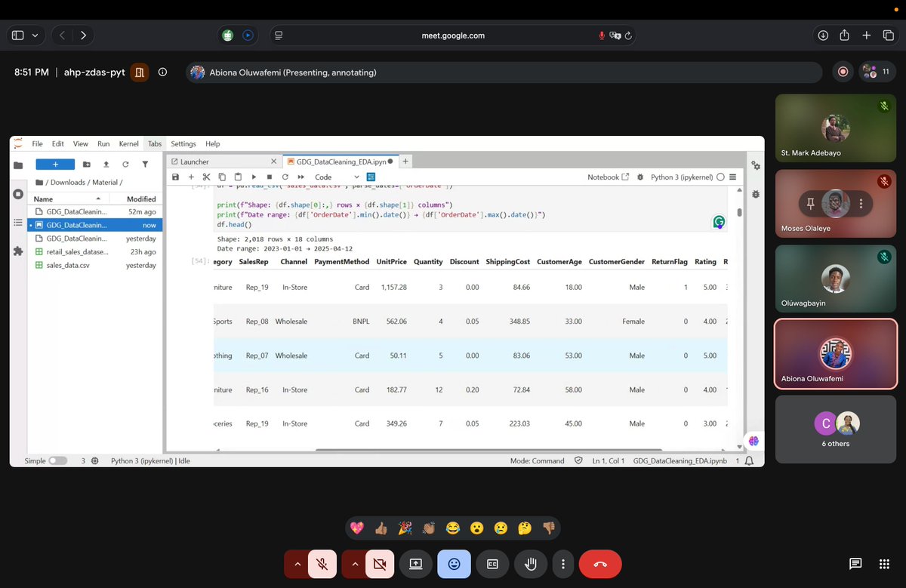Open the Meet activities grid icon

[884, 564]
